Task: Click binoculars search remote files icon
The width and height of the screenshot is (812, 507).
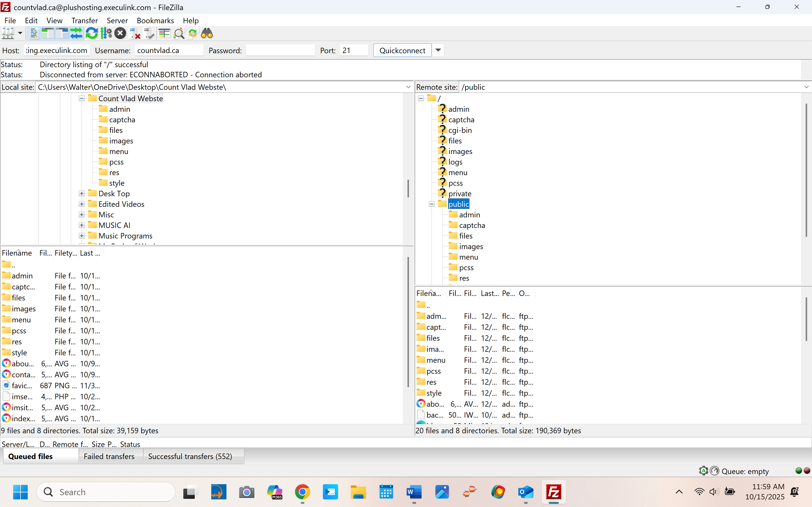Action: tap(207, 33)
